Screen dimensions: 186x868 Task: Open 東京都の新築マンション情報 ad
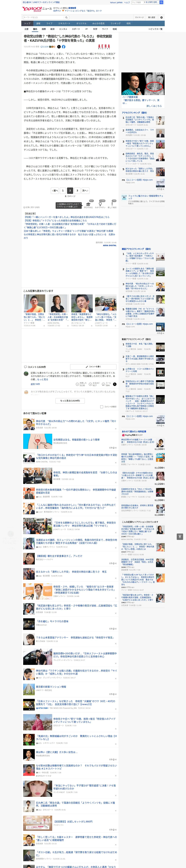[51, 686]
